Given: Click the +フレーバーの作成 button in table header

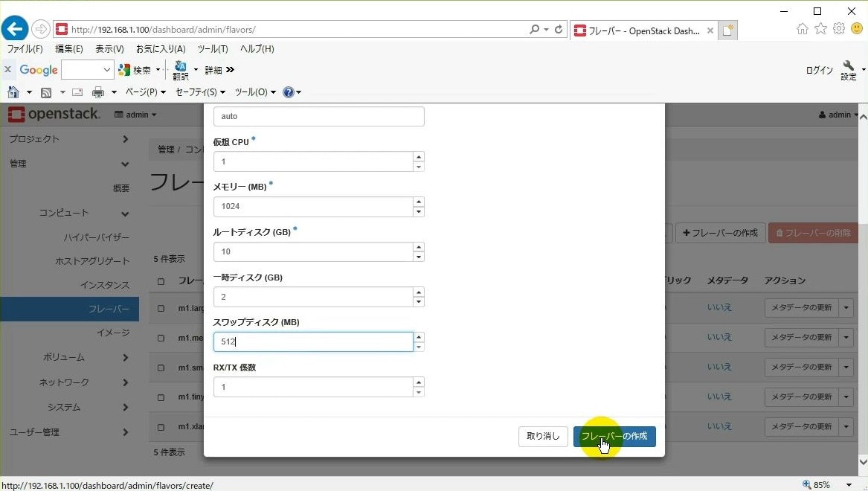Looking at the screenshot, I should 721,233.
